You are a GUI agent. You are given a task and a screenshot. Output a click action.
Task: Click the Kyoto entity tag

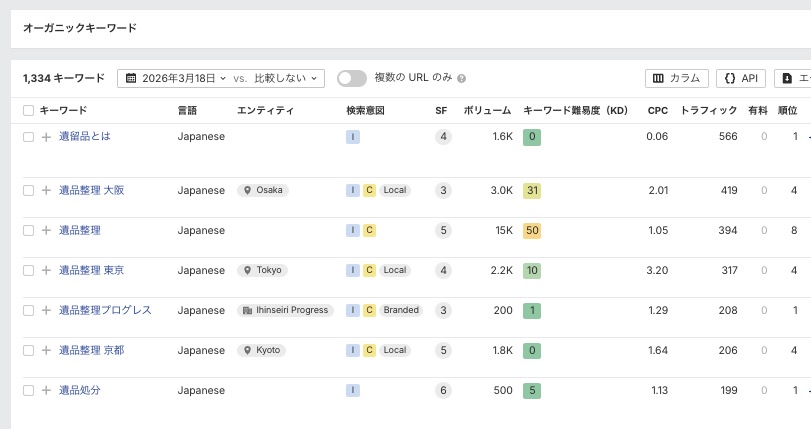pos(262,350)
